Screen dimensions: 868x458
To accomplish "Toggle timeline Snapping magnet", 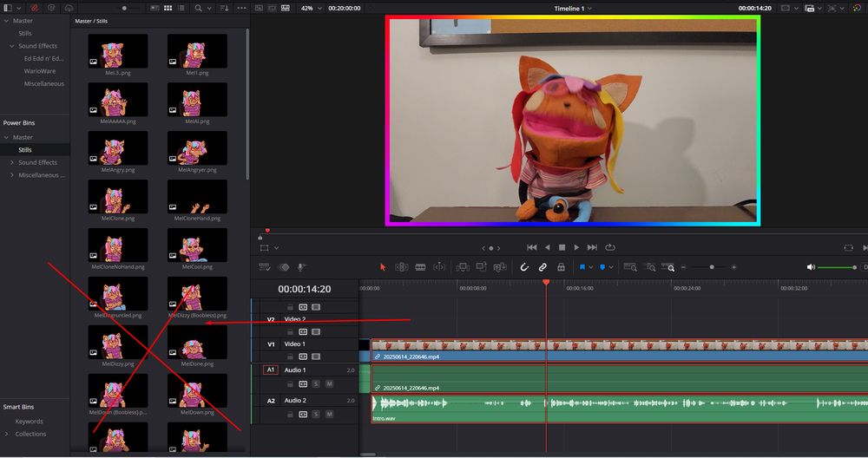I will (524, 267).
